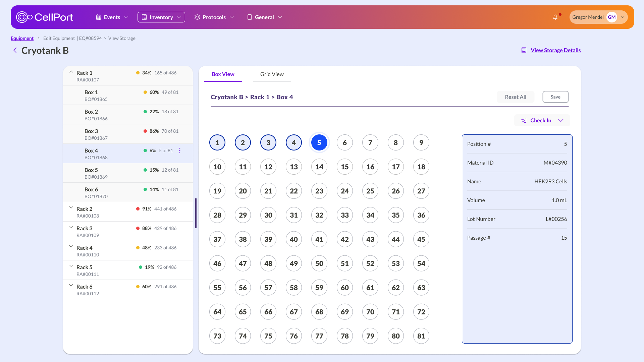
Task: Switch to the Grid View tab
Action: tap(272, 74)
